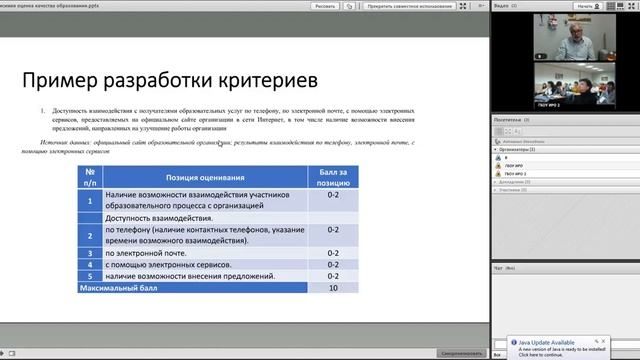This screenshot has height=360, width=640.
Task: Click the Активные докладчики (active speakers) bar
Action: (x=566, y=141)
